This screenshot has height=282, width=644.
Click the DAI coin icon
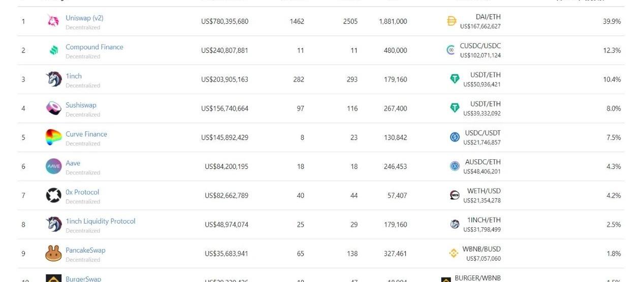pos(452,21)
